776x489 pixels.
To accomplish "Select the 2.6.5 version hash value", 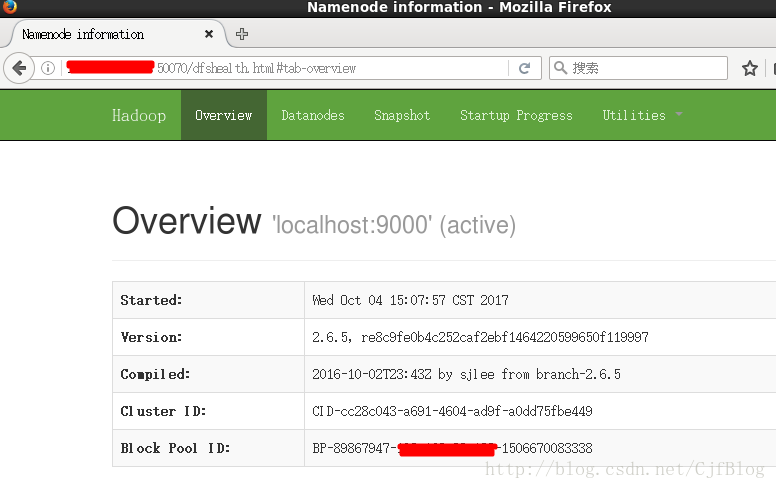I will [480, 338].
